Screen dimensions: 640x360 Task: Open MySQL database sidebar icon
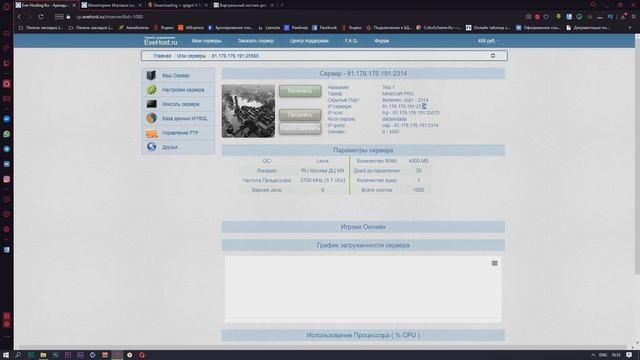151,118
